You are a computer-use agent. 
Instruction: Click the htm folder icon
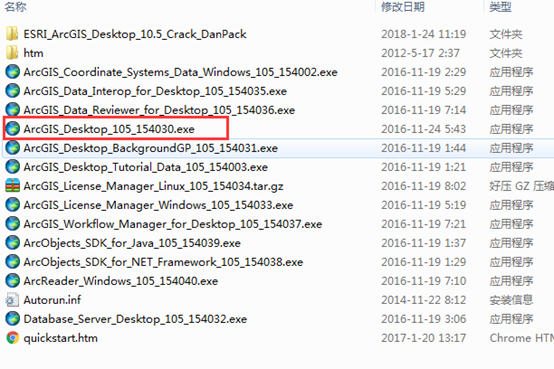(12, 53)
